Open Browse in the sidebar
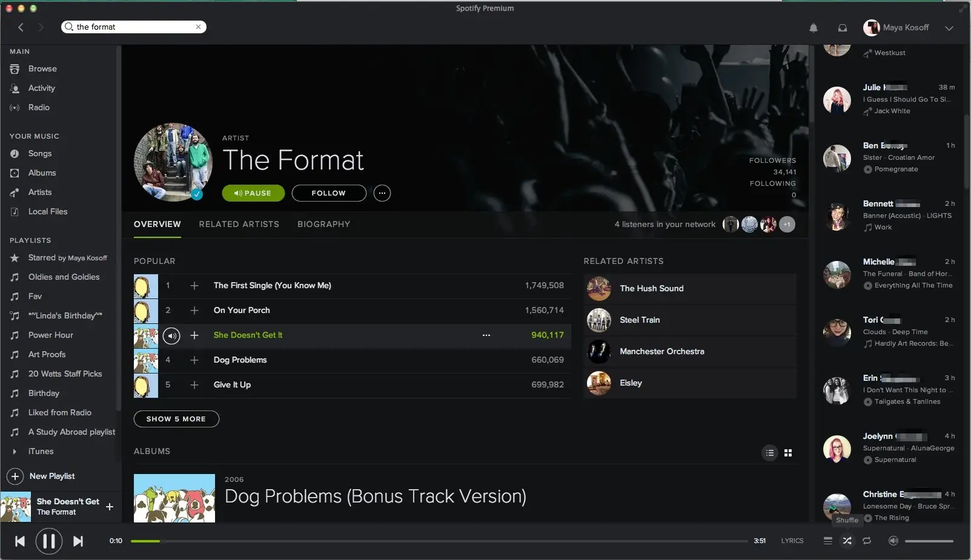This screenshot has width=971, height=560. (x=42, y=68)
